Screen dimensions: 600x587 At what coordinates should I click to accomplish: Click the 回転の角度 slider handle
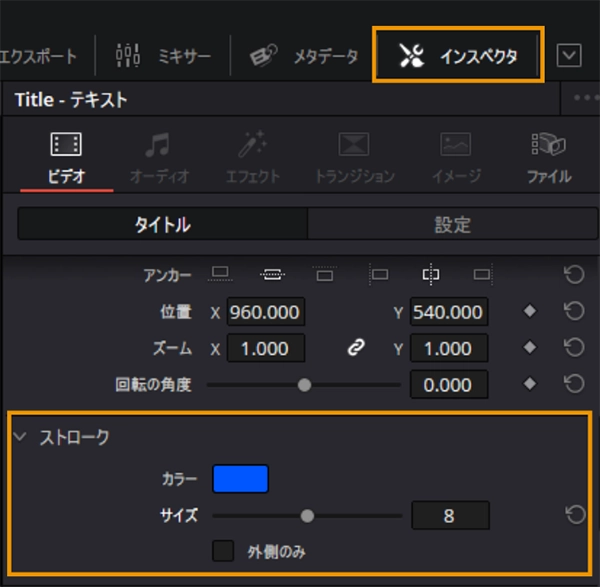pyautogui.click(x=305, y=385)
